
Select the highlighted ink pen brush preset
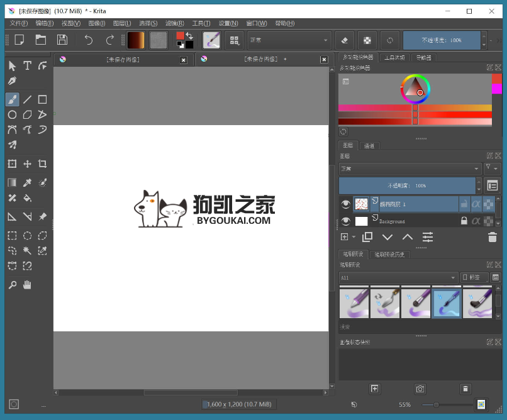(446, 302)
